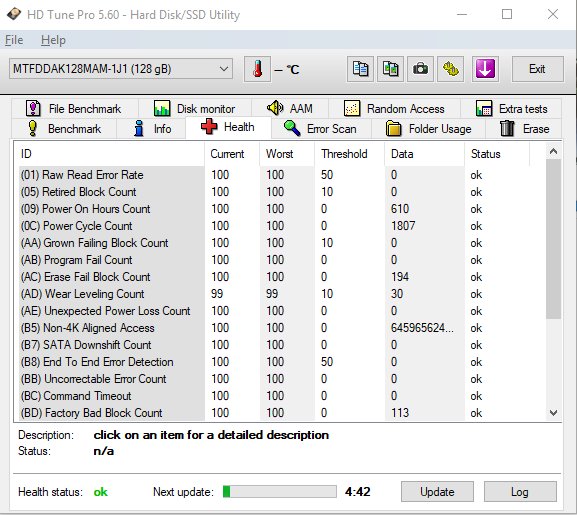Click the Log button
Image resolution: width=577 pixels, height=515 pixels.
click(520, 492)
